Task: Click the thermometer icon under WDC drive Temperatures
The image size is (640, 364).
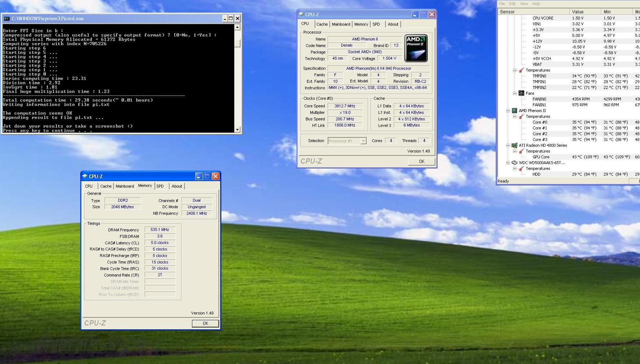Action: [x=521, y=168]
